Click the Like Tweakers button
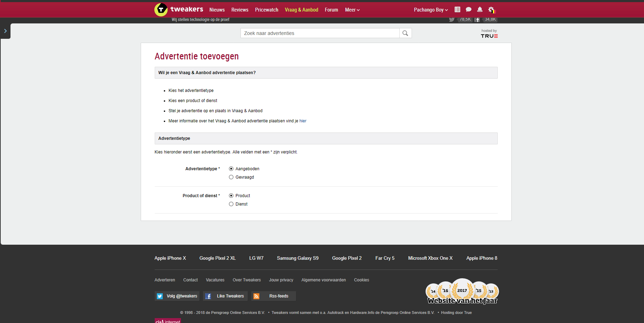The image size is (644, 323). pyautogui.click(x=225, y=296)
